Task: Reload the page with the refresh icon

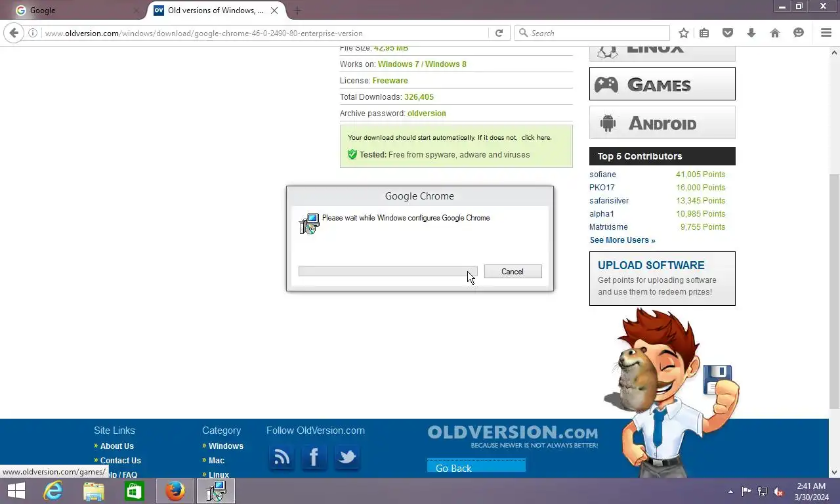Action: (499, 33)
